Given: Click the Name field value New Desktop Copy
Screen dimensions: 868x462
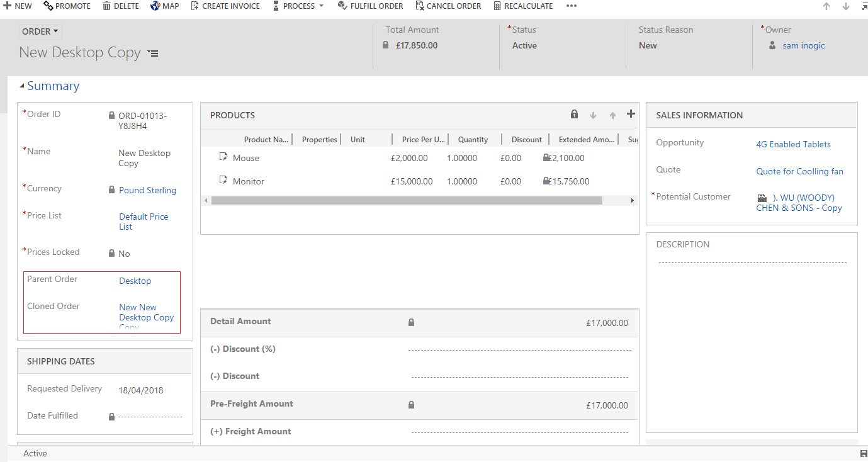Looking at the screenshot, I should click(144, 158).
